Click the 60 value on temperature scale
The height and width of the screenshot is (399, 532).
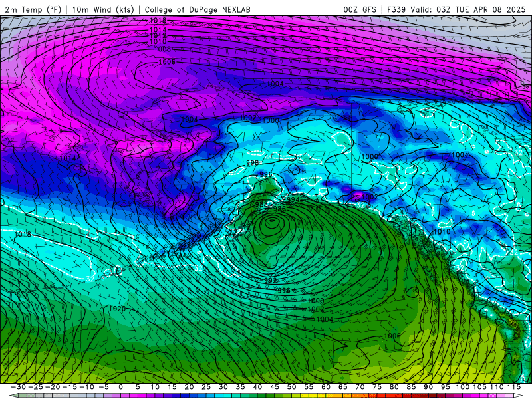(x=326, y=387)
